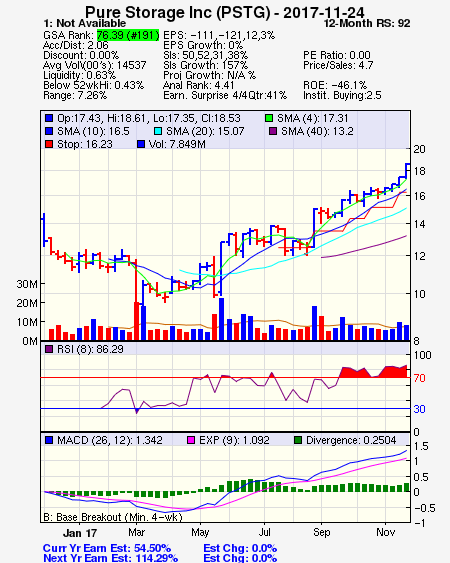The height and width of the screenshot is (563, 450).
Task: Click the 'May' date axis label
Action: click(x=200, y=532)
